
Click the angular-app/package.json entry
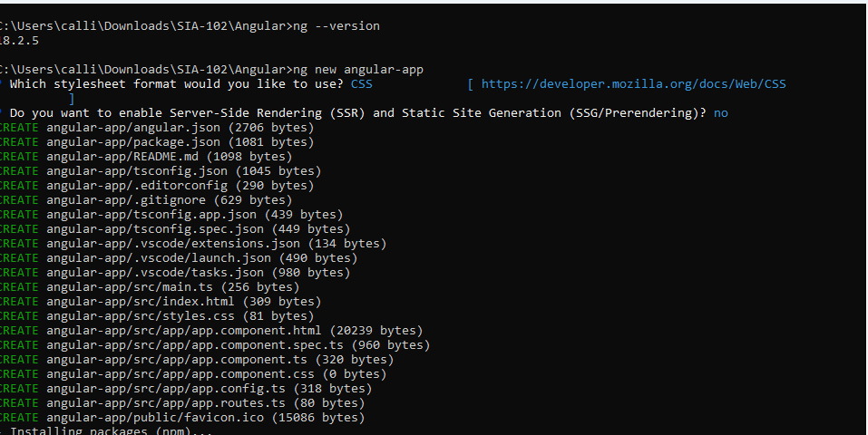coord(157,141)
